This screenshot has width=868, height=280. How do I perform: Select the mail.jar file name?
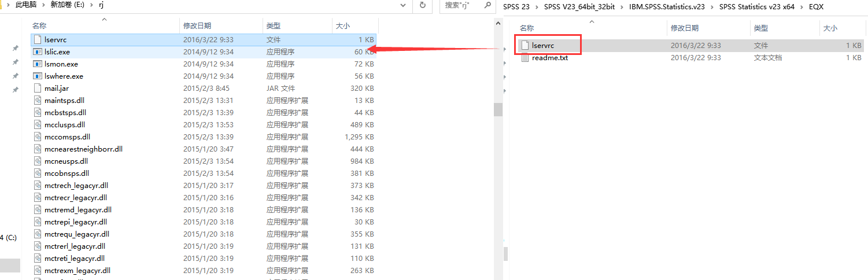pyautogui.click(x=56, y=88)
